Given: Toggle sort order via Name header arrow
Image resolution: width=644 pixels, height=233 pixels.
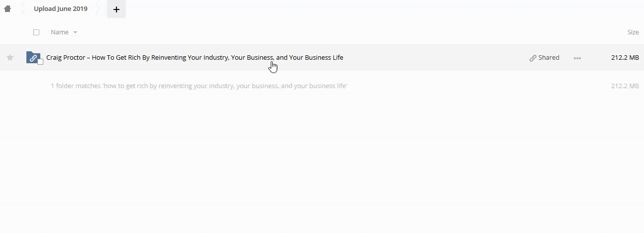Looking at the screenshot, I should point(75,32).
